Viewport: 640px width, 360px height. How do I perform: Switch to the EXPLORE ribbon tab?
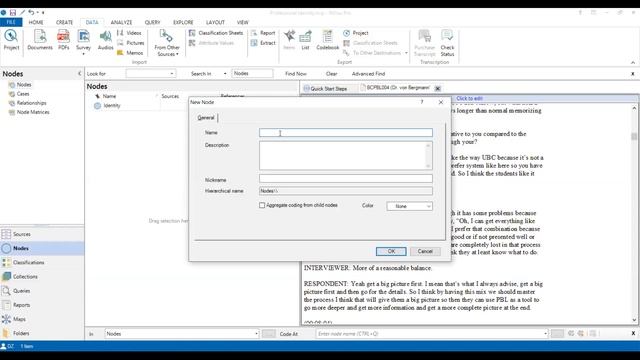click(x=183, y=22)
